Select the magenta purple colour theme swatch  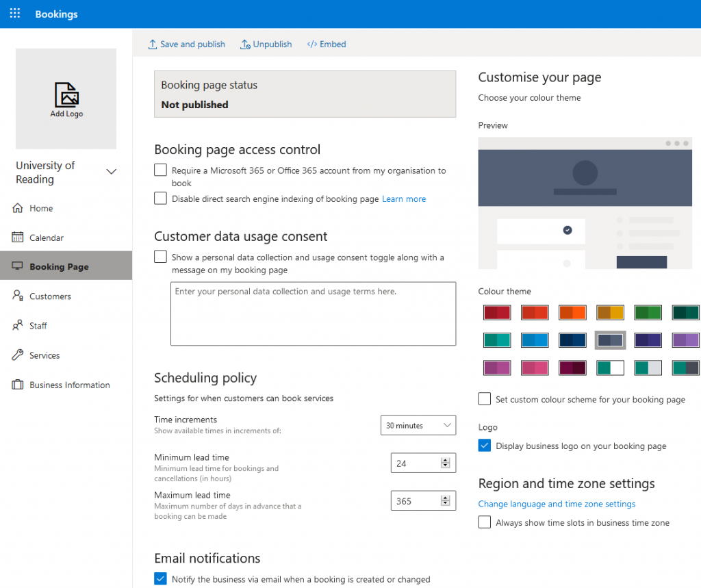(497, 368)
